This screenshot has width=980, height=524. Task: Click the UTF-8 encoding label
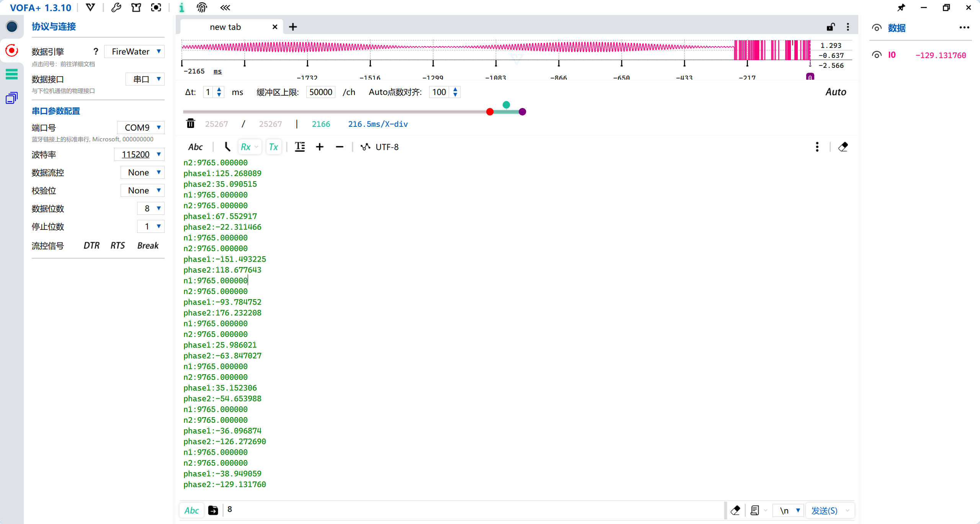click(x=387, y=147)
